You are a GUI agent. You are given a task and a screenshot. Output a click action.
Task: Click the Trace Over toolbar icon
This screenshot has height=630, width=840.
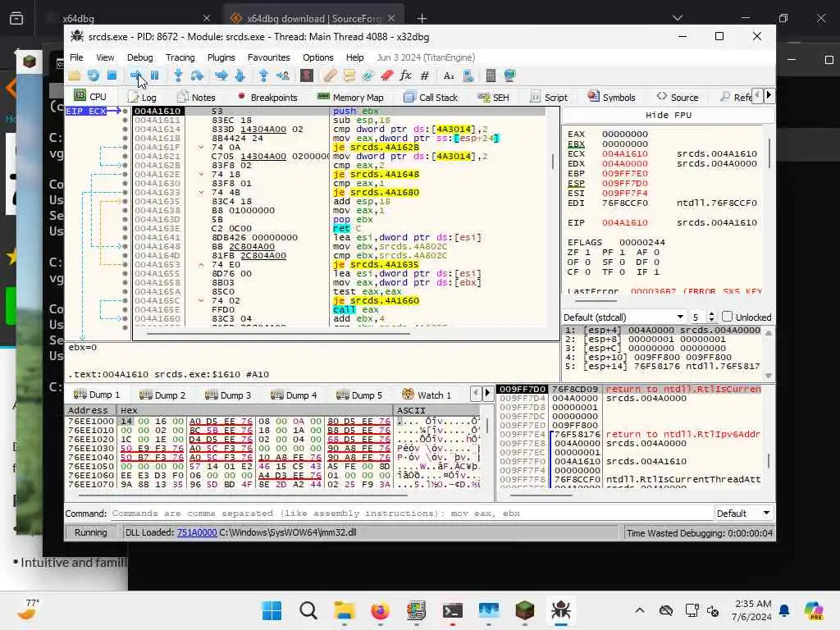coord(240,75)
